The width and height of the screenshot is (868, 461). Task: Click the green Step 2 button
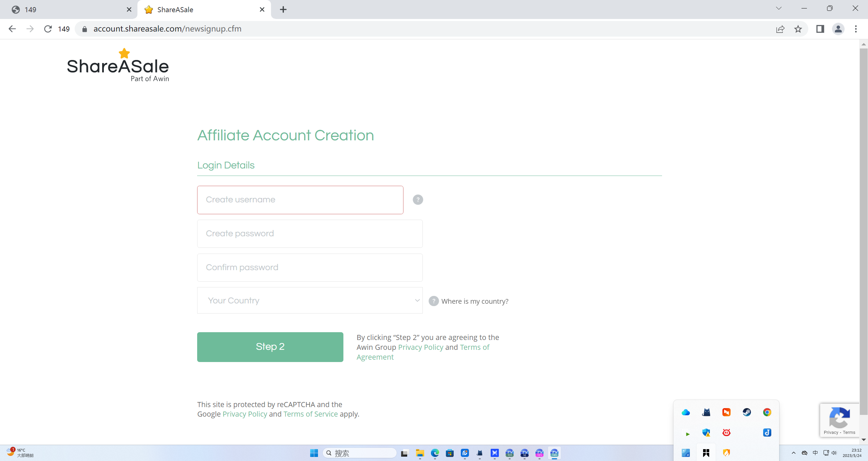(270, 347)
